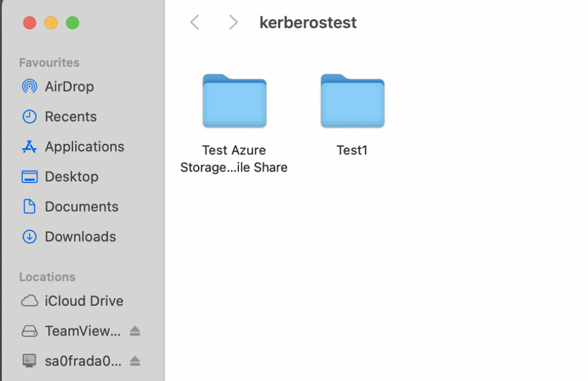Click the Test1 folder name label
This screenshot has width=588, height=381.
pos(351,150)
